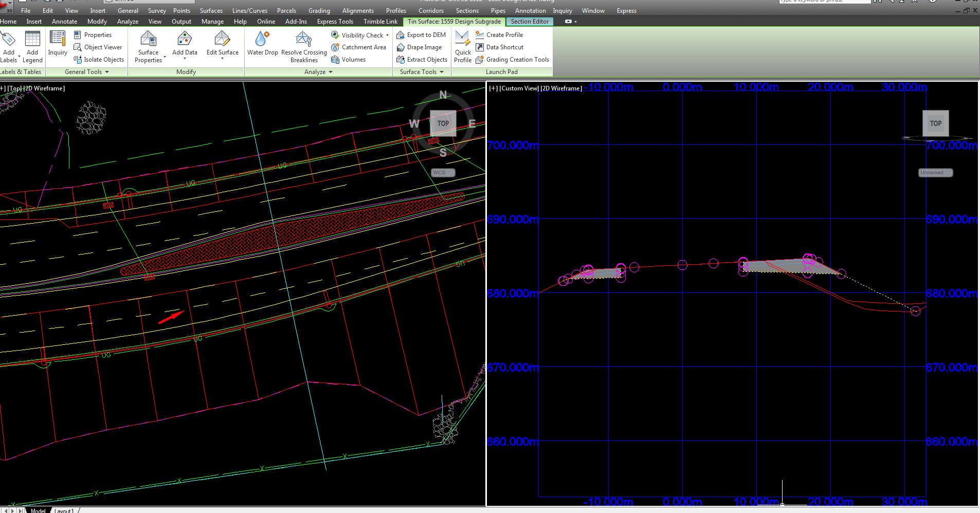Open the WCS coordinate system dropdown
Image resolution: width=980 pixels, height=513 pixels.
coord(443,173)
